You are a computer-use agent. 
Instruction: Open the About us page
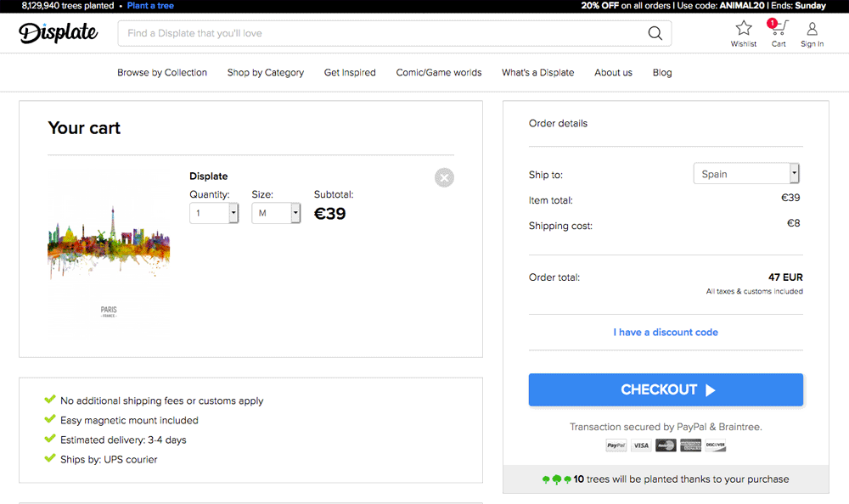613,72
